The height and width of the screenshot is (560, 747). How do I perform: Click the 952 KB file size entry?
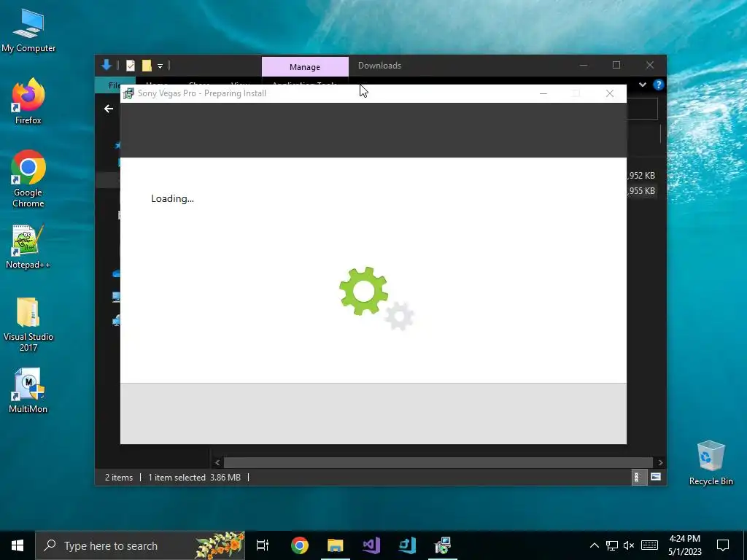coord(641,176)
